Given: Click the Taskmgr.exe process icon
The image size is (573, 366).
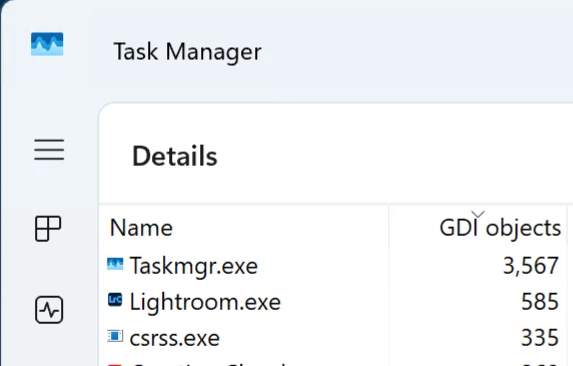Looking at the screenshot, I should (115, 264).
